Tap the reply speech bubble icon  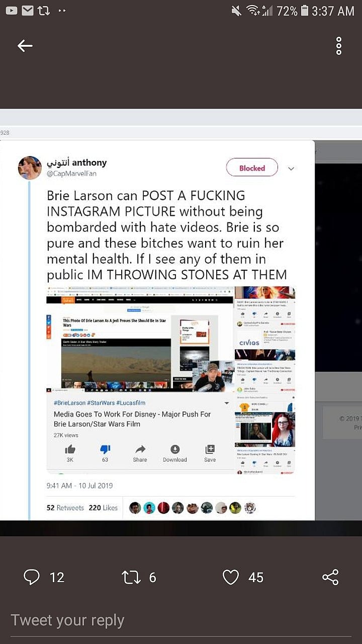tap(32, 577)
